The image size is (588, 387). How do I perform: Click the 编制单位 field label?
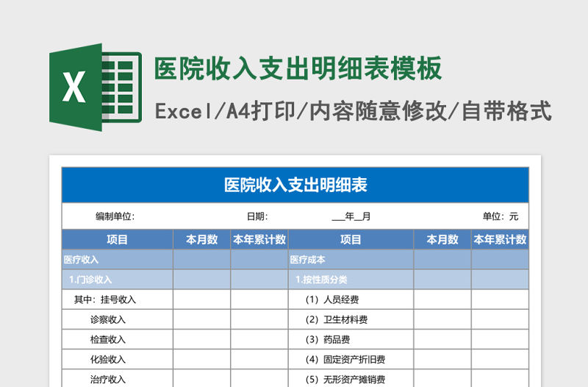click(115, 216)
